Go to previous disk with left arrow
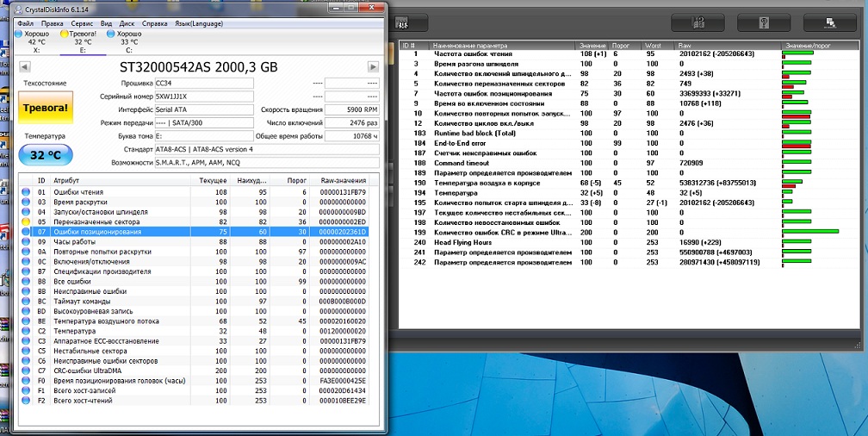 pos(24,66)
